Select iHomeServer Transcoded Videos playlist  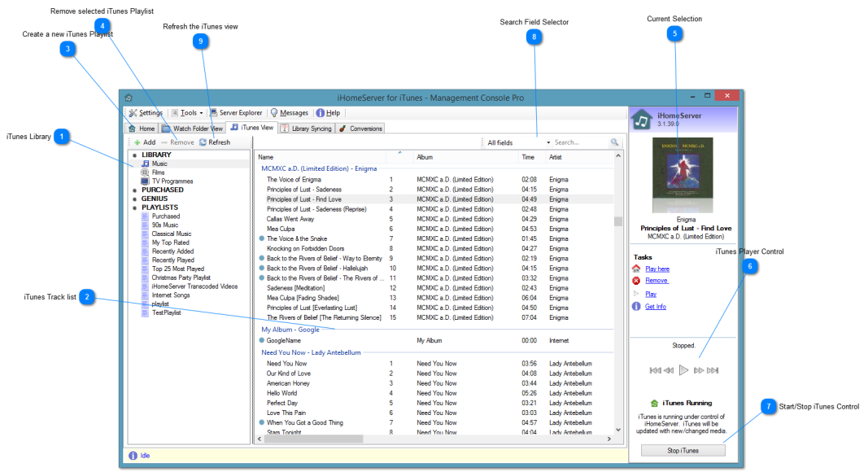pos(194,286)
